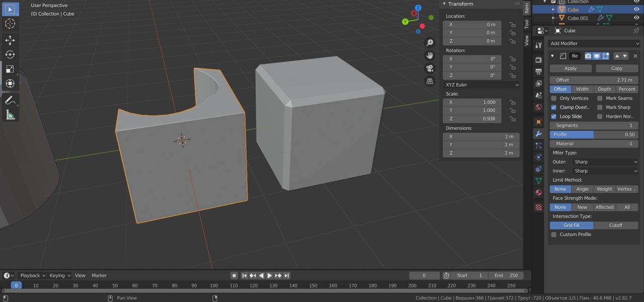Toggle bevel modifier edit mode display

tap(605, 56)
